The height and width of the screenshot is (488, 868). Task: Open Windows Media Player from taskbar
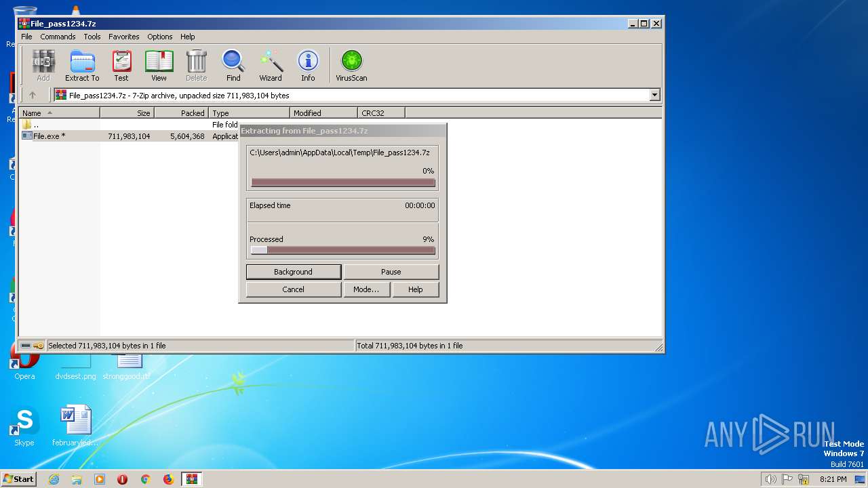pos(100,479)
